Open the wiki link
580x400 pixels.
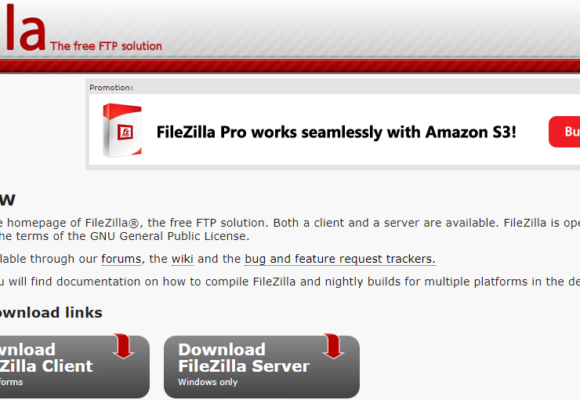point(182,259)
